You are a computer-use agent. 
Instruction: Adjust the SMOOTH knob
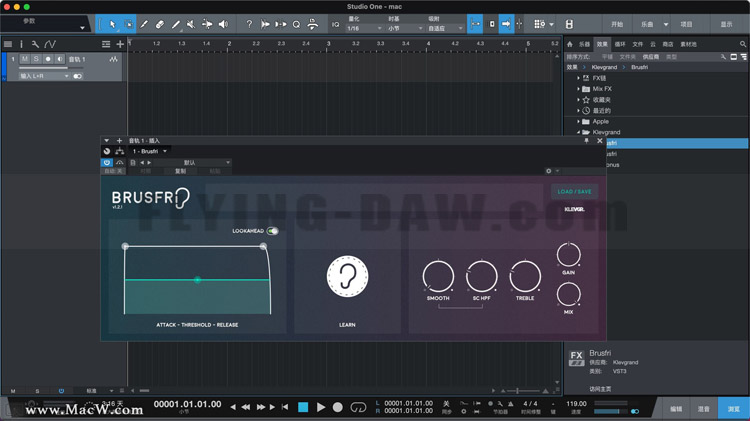pos(438,277)
